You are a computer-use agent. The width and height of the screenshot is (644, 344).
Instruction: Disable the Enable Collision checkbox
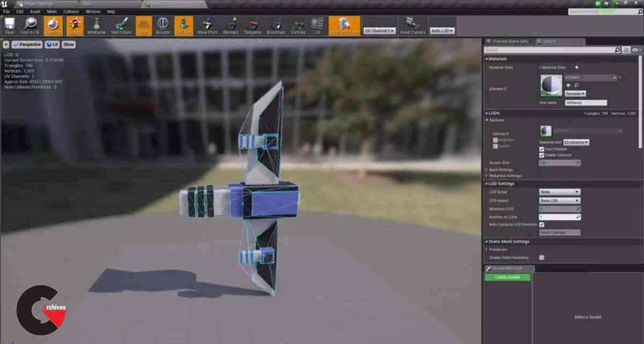coord(541,155)
